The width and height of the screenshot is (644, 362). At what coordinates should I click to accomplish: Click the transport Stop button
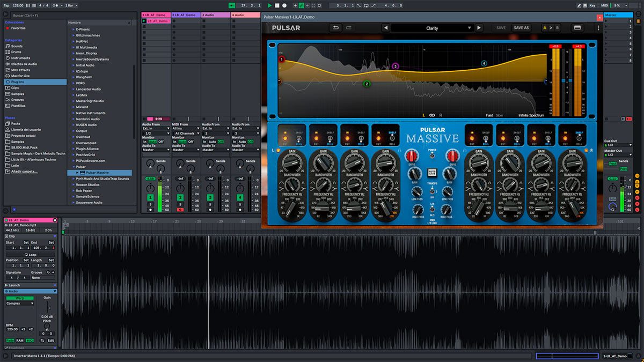pyautogui.click(x=277, y=5)
